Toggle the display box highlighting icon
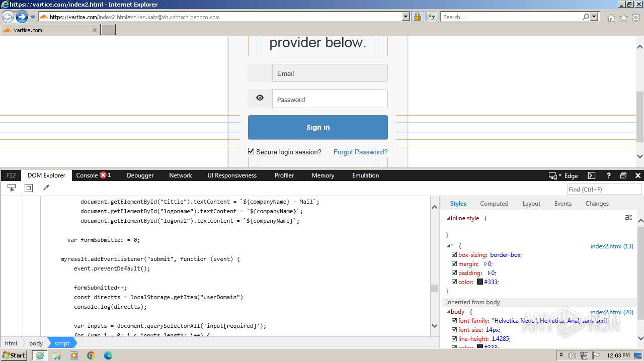This screenshot has height=362, width=644. pos(29,188)
